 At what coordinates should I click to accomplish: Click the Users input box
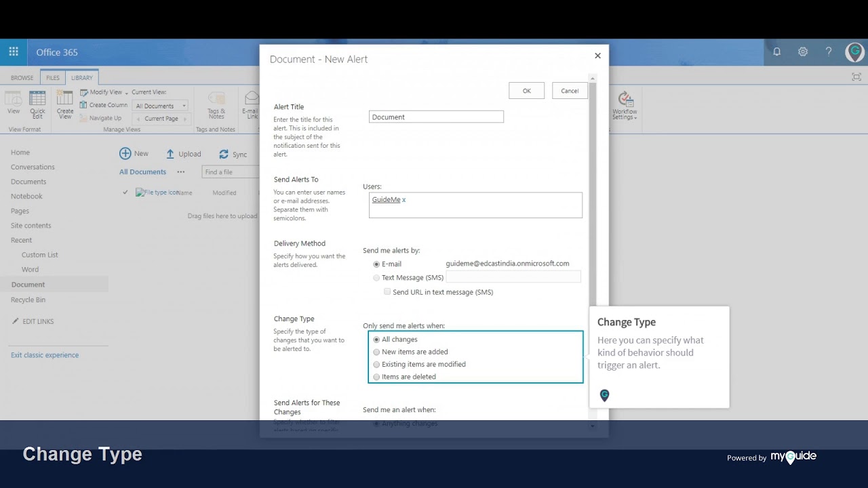pos(475,205)
